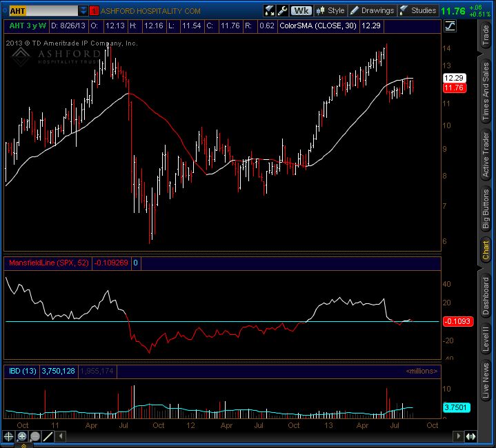Click the blue link dot left of AHT
The height and width of the screenshot is (448, 496).
5,10
